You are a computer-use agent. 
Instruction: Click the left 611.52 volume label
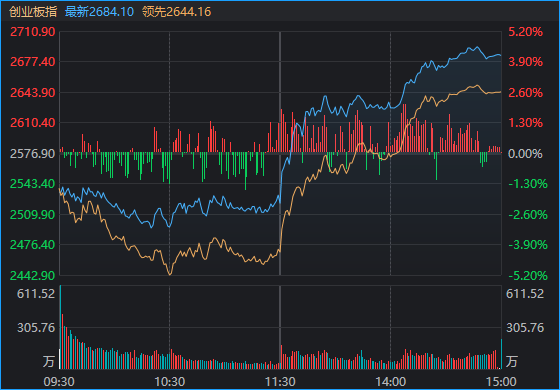[x=36, y=294]
